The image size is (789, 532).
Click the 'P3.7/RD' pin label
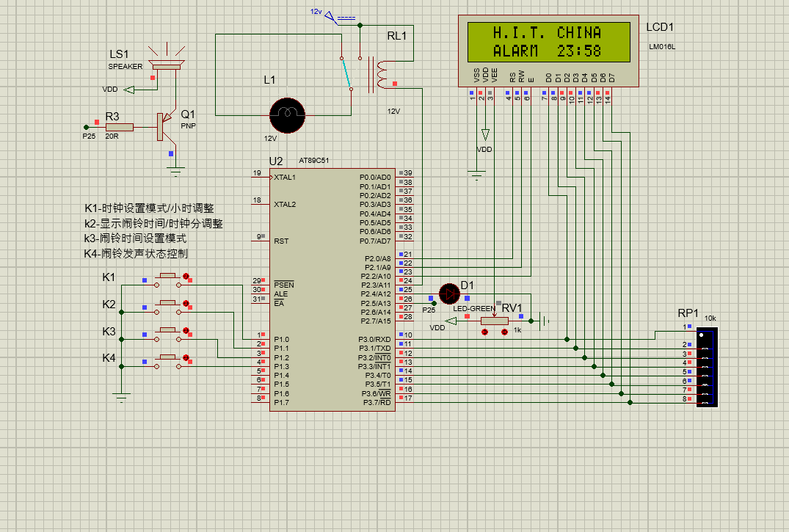[377, 403]
